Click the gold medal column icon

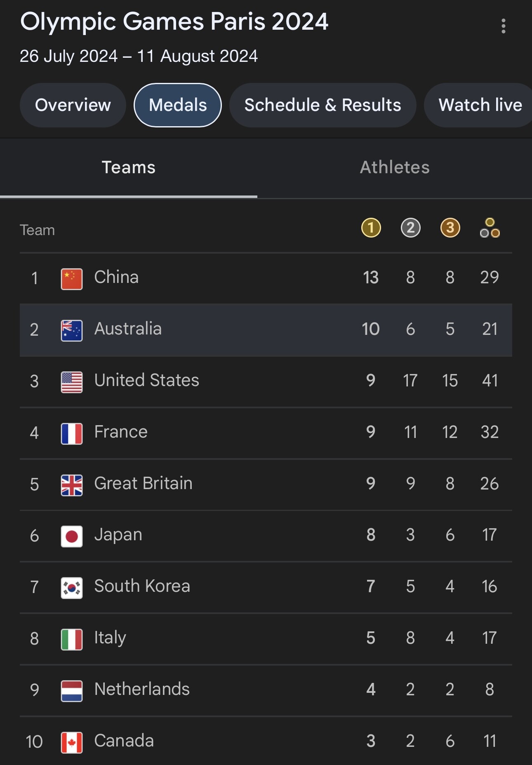coord(371,228)
